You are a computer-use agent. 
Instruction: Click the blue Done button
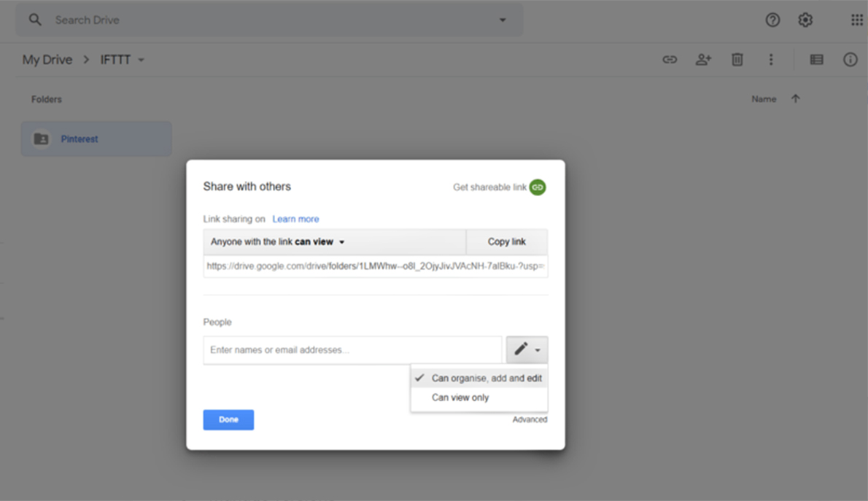(x=228, y=419)
